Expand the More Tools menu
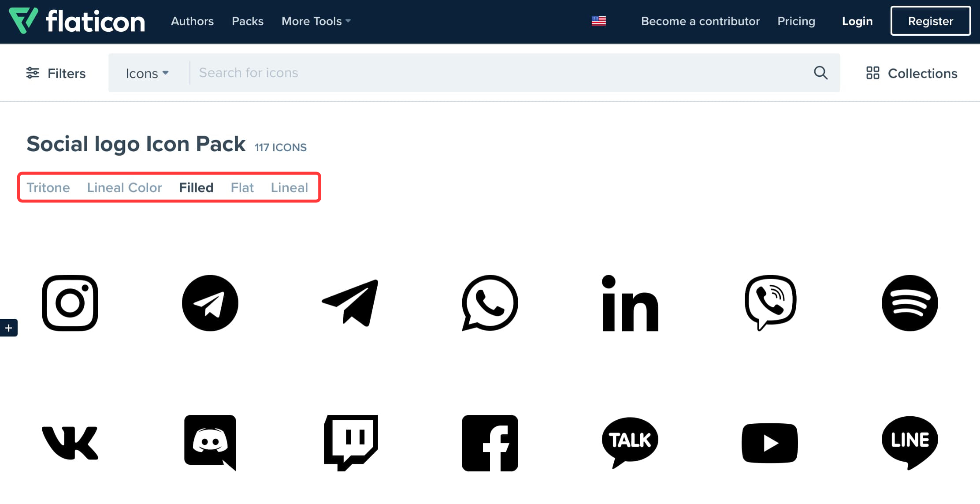Image resolution: width=980 pixels, height=504 pixels. tap(316, 21)
